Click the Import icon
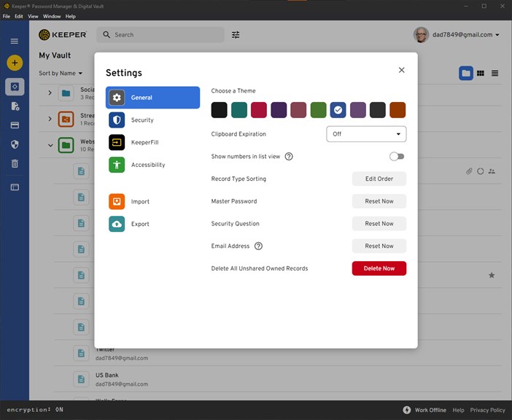Screen dimensions: 512x420 tap(117, 201)
